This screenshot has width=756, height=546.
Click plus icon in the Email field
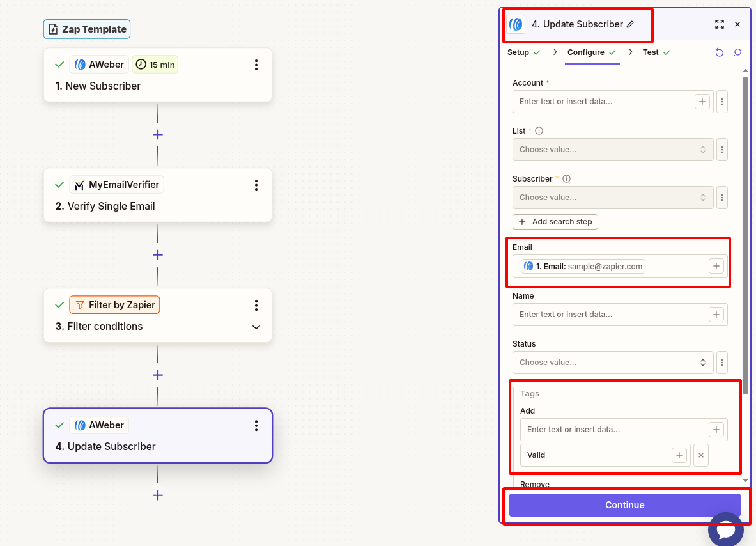(716, 266)
